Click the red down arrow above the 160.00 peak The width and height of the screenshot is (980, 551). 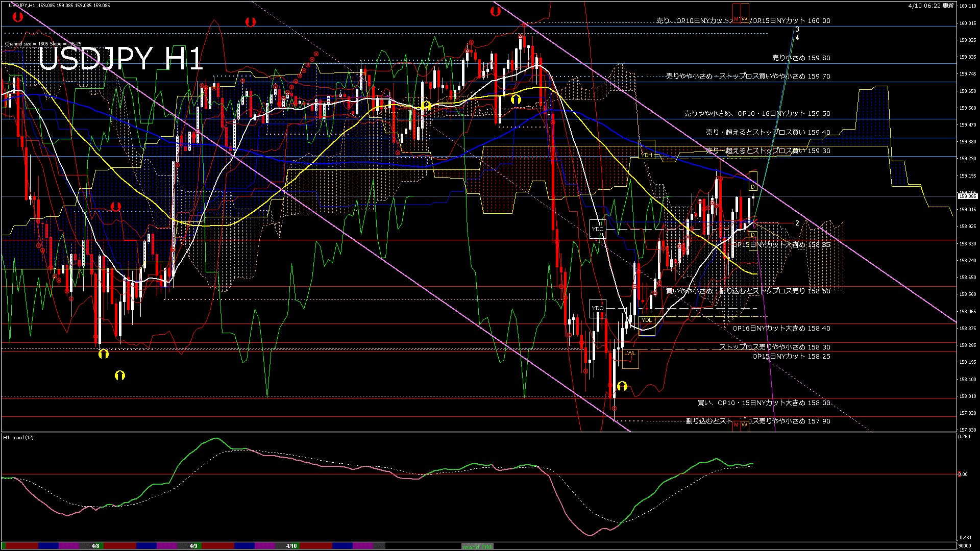pyautogui.click(x=497, y=11)
